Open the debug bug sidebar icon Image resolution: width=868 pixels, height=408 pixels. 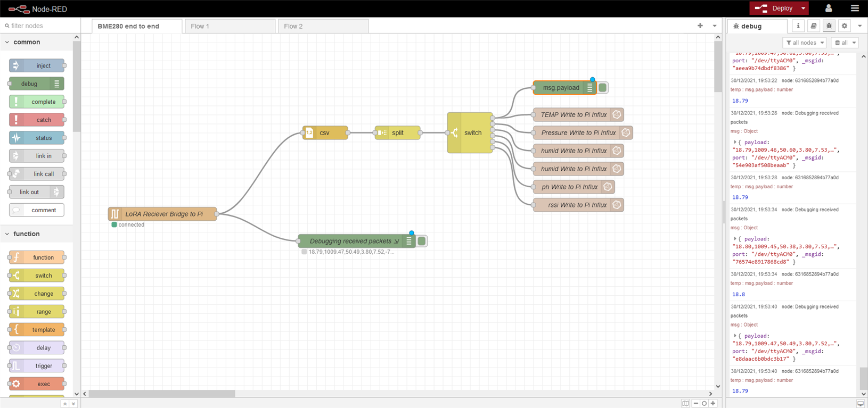click(x=829, y=26)
